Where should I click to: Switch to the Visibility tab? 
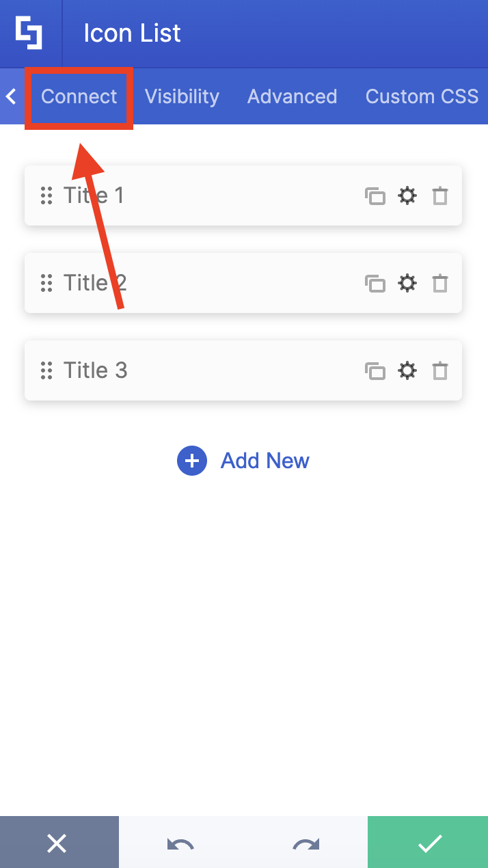(182, 96)
